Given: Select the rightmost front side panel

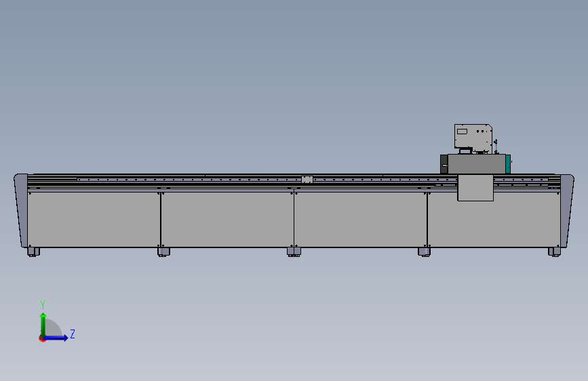Looking at the screenshot, I should [494, 220].
